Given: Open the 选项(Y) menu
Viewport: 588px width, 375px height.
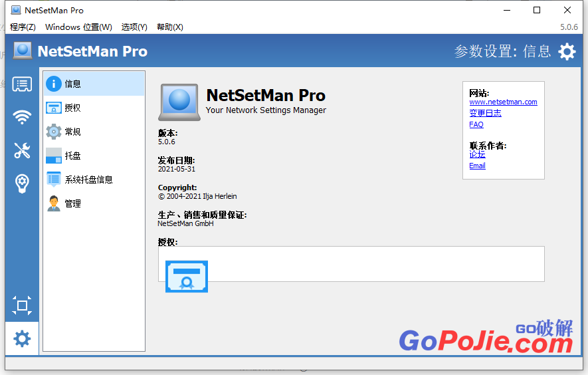Looking at the screenshot, I should tap(134, 27).
